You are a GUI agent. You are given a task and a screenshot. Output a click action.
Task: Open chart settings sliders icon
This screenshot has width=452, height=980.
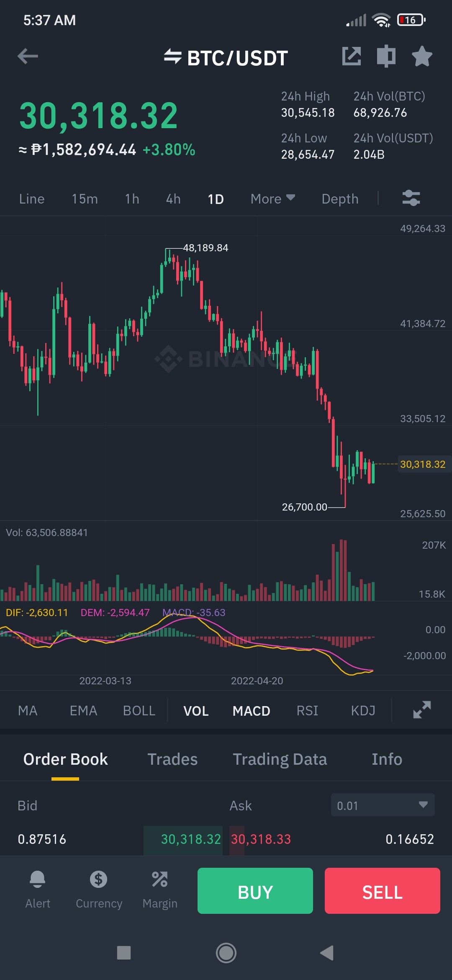point(411,198)
